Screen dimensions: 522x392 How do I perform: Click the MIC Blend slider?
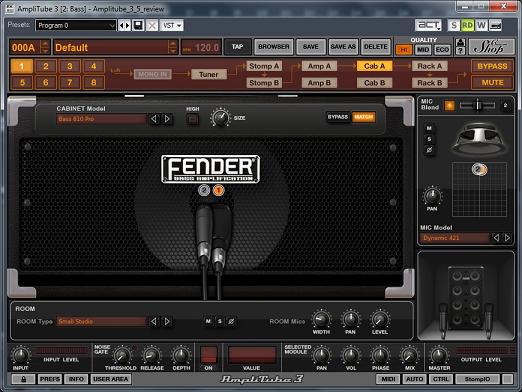(x=477, y=106)
